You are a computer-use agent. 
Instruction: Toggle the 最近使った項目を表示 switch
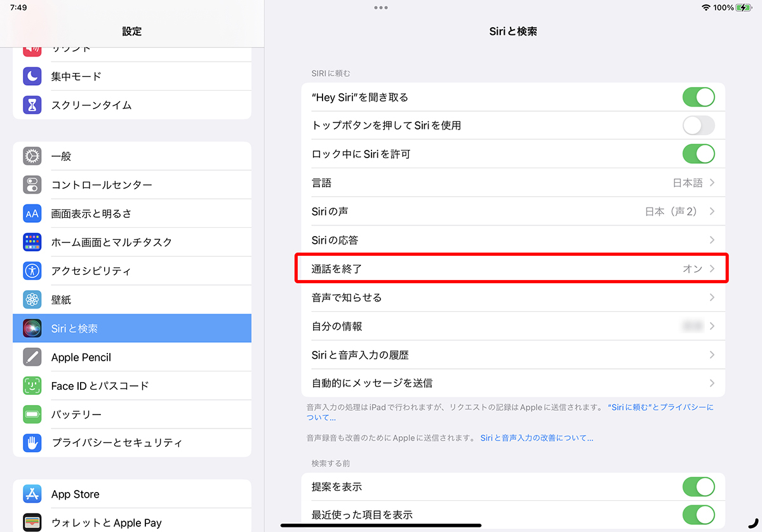698,515
